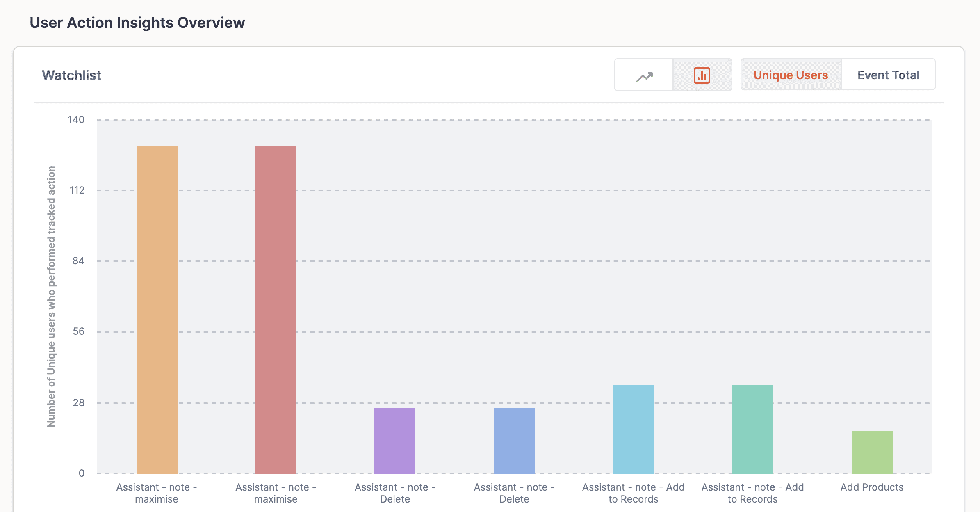Click the purple Assistant note Delete bar
The height and width of the screenshot is (512, 980).
[395, 441]
